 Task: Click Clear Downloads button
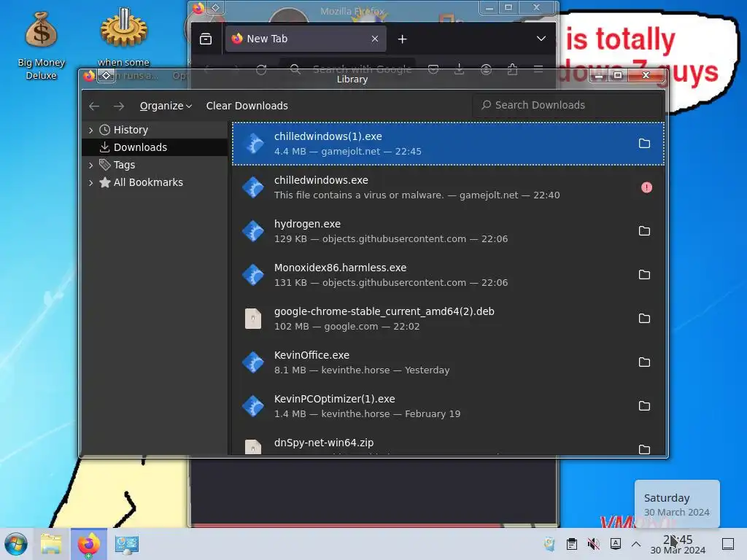(247, 106)
